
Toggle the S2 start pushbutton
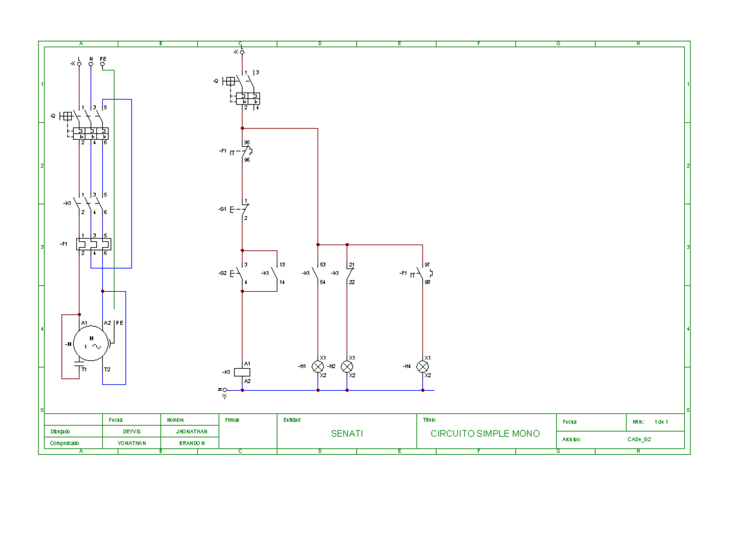(x=239, y=273)
